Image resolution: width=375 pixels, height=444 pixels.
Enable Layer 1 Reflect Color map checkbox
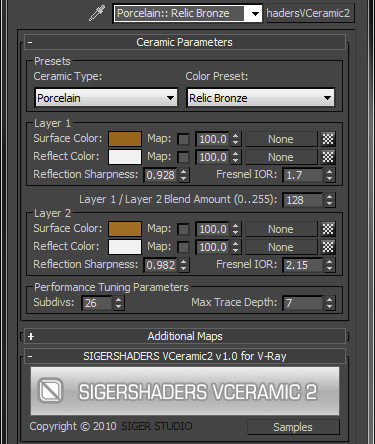pos(183,157)
